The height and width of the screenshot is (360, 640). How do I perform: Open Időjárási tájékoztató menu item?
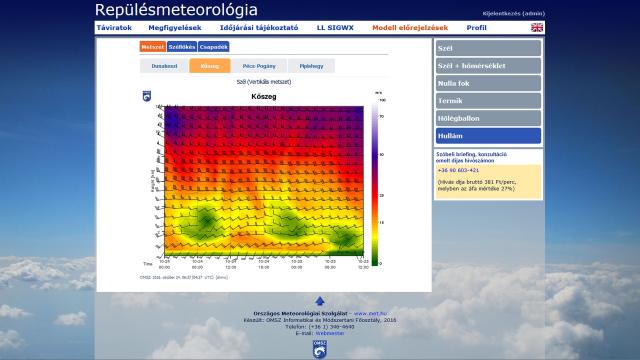(259, 28)
